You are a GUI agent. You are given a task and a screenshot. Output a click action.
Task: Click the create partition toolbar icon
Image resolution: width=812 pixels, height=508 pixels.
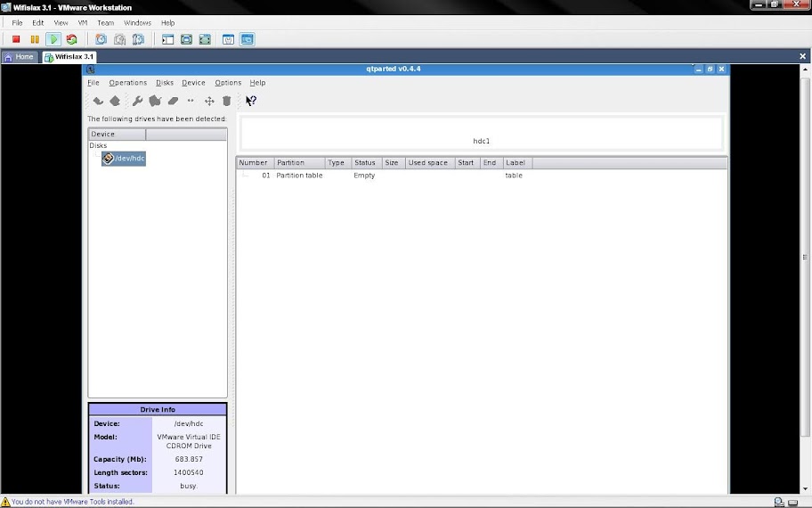pyautogui.click(x=155, y=101)
